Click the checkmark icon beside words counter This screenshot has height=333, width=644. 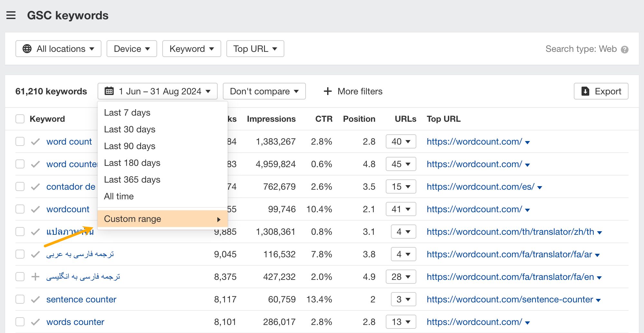point(35,322)
